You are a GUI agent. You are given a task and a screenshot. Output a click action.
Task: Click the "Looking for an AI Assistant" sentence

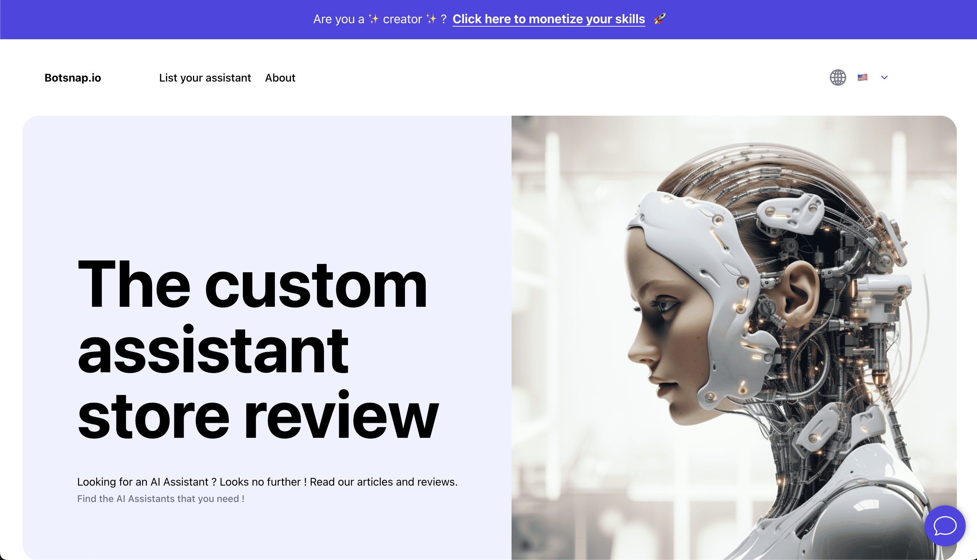coord(267,482)
